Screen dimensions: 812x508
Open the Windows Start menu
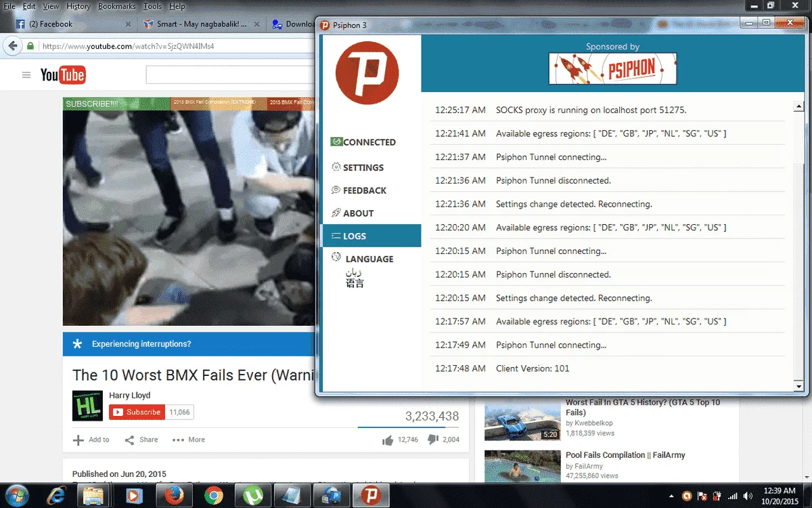16,495
